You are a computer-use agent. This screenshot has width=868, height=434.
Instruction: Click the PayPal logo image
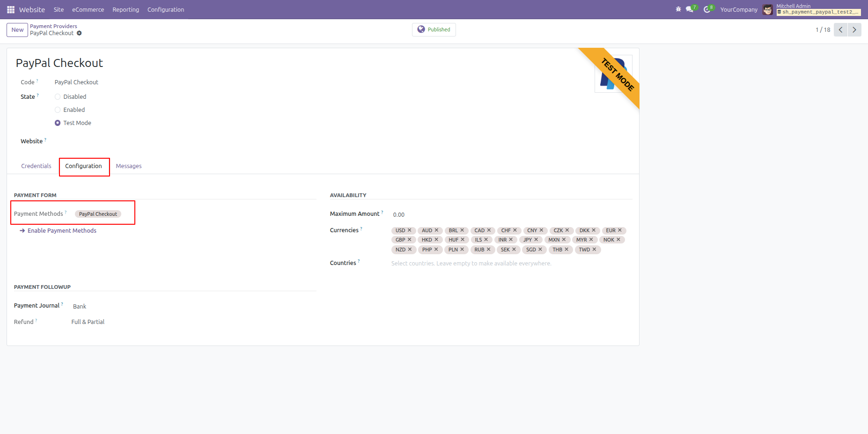613,74
